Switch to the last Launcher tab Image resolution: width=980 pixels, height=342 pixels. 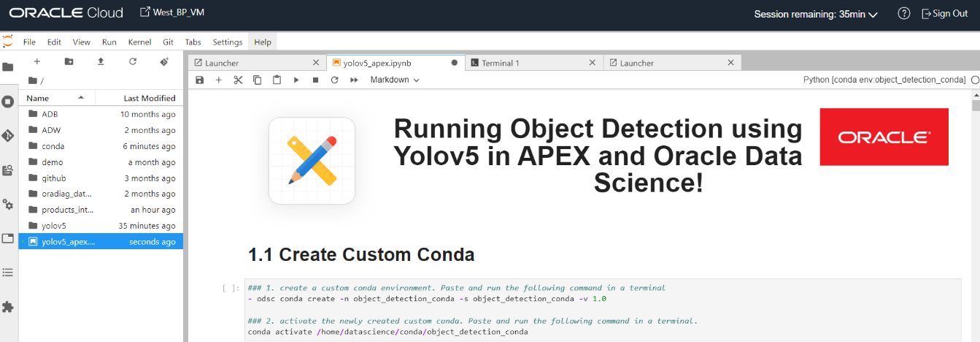(672, 63)
